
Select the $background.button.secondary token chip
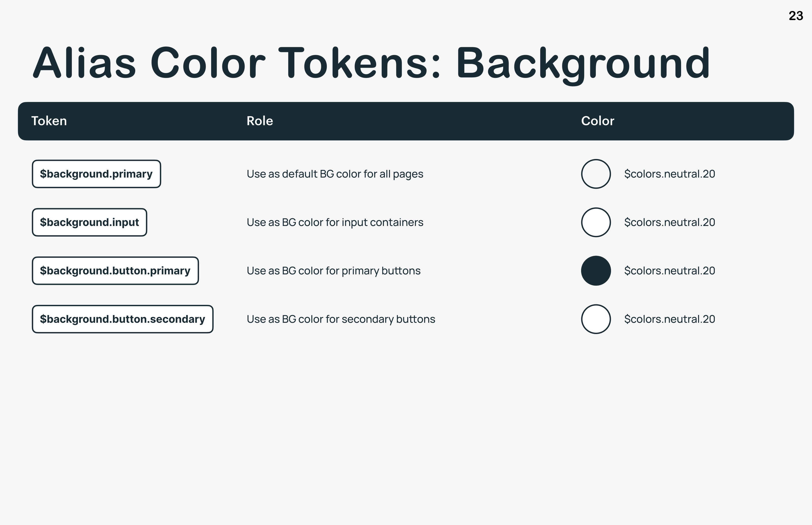(123, 319)
